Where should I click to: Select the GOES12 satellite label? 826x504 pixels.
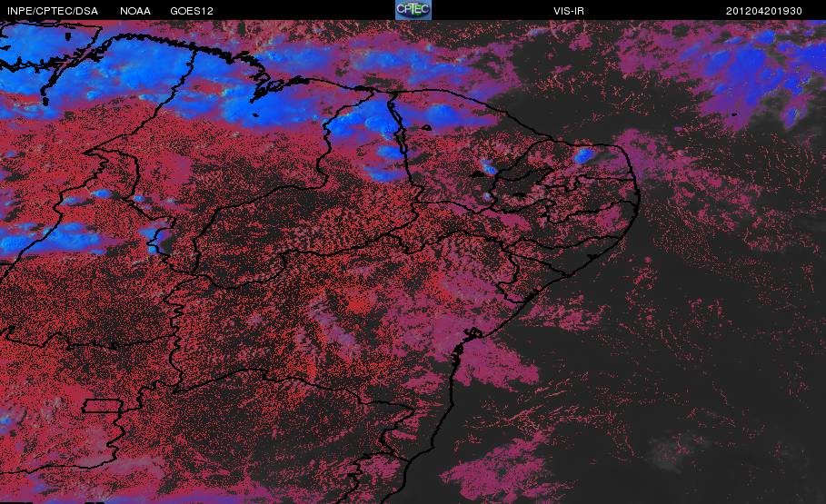192,11
